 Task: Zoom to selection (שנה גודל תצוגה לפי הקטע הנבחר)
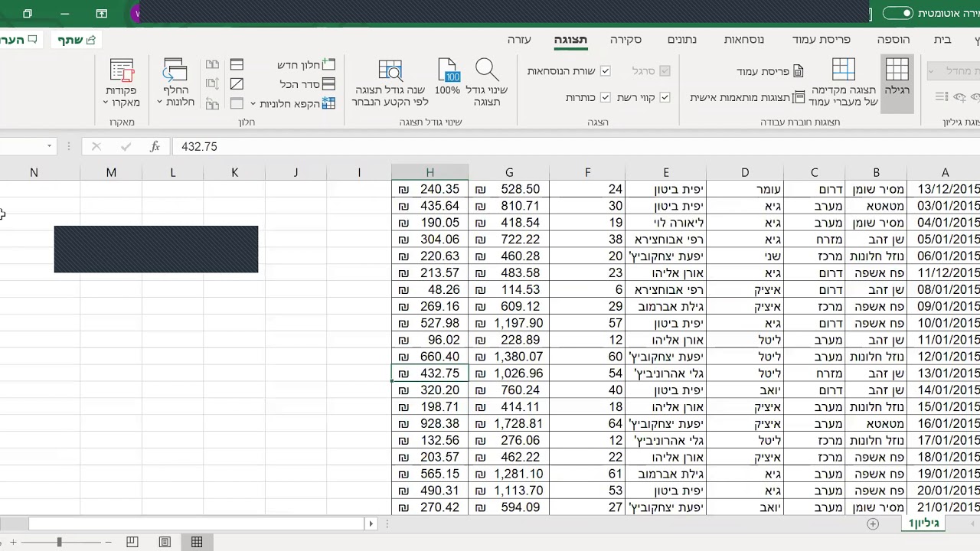click(x=390, y=81)
